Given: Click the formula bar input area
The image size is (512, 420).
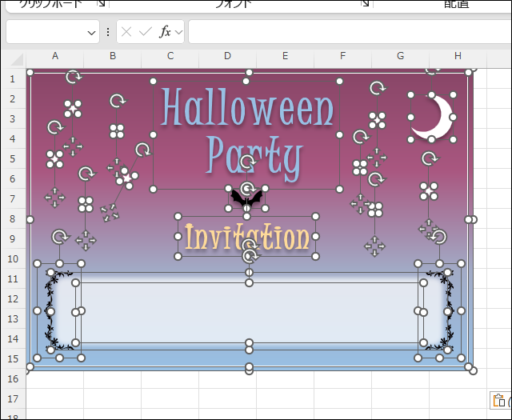Looking at the screenshot, I should point(350,32).
